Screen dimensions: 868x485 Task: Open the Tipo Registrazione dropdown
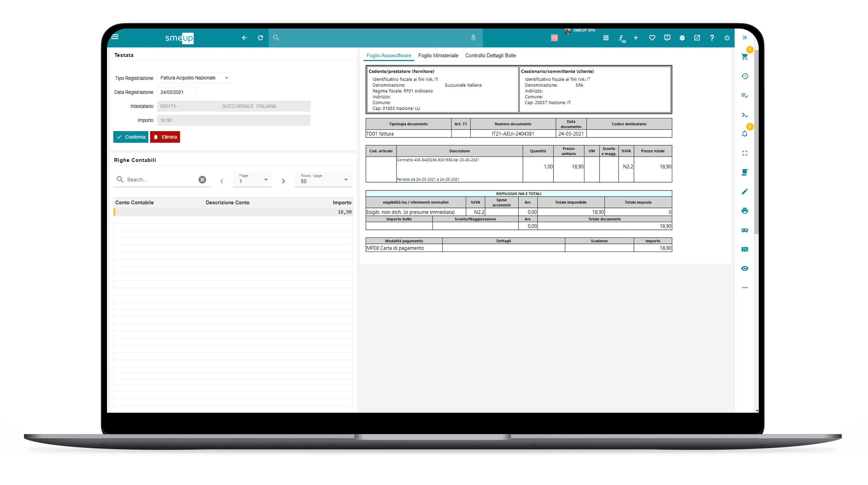(x=194, y=78)
